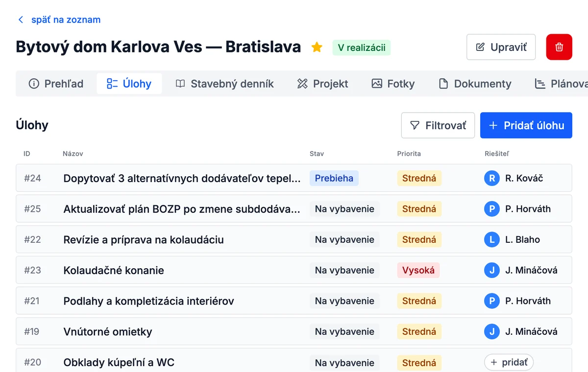
Task: Go back via späť na zoznam link
Action: [66, 20]
